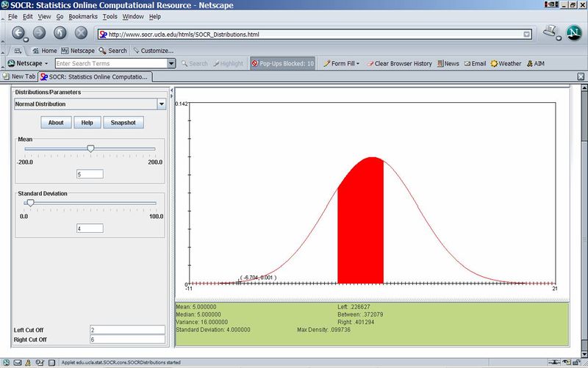Click the Left: .226627 value
Image resolution: width=588 pixels, height=368 pixels.
354,307
